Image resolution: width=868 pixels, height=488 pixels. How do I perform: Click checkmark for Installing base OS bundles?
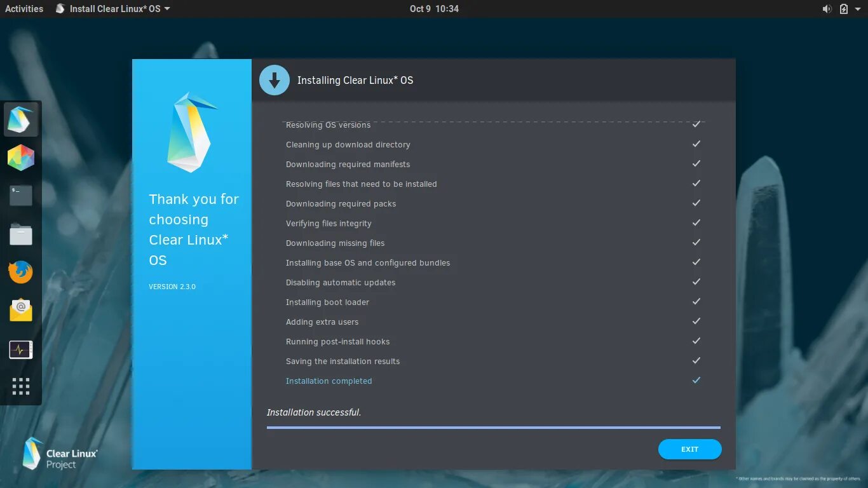pos(696,262)
